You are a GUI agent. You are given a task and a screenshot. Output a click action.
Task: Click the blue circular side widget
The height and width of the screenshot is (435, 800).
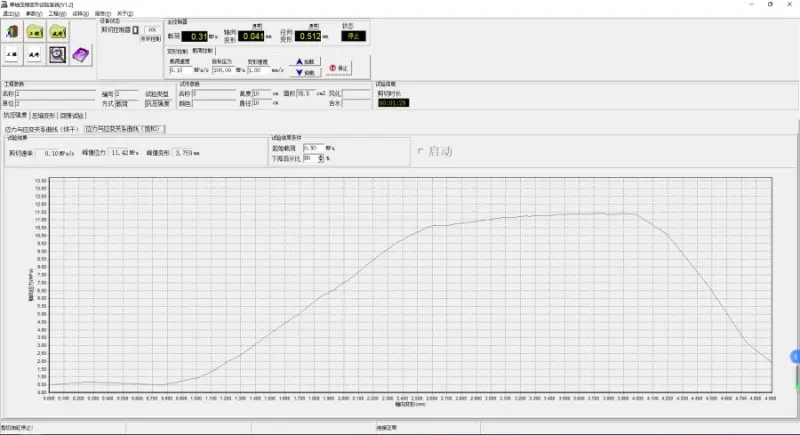795,356
